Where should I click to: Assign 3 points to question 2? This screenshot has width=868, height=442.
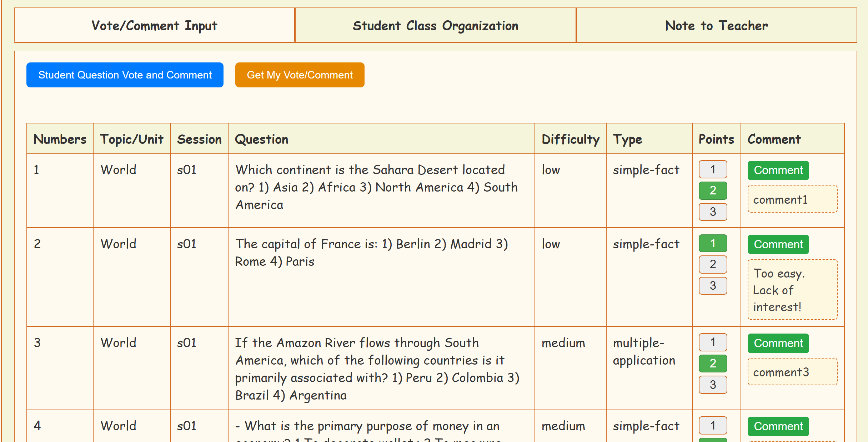tap(713, 286)
